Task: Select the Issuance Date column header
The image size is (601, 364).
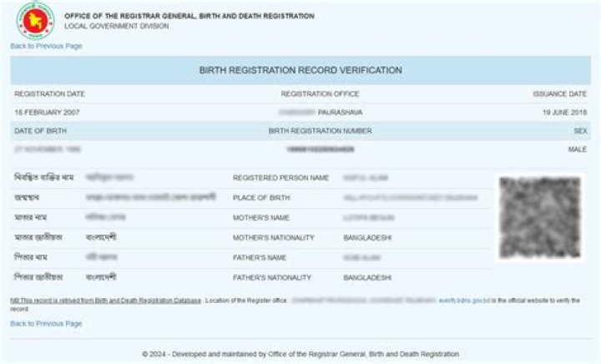Action: coord(559,94)
